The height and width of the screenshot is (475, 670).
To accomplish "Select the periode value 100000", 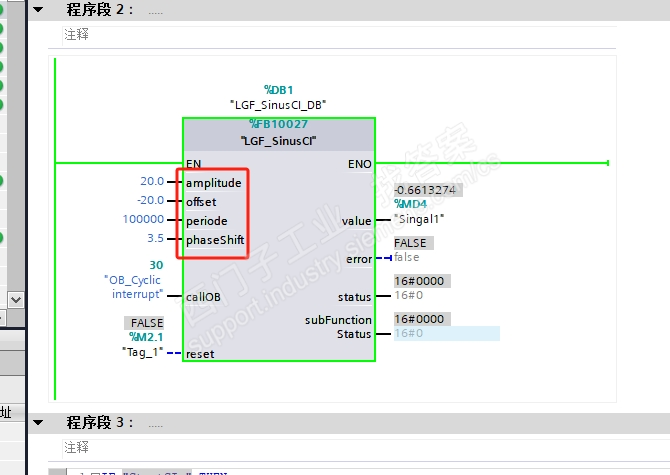I will click(x=143, y=219).
